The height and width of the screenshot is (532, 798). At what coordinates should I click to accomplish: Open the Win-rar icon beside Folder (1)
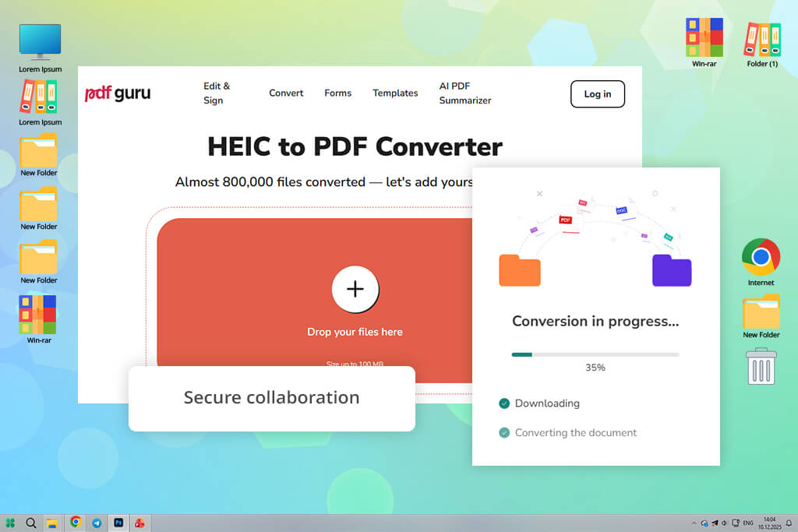coord(704,42)
